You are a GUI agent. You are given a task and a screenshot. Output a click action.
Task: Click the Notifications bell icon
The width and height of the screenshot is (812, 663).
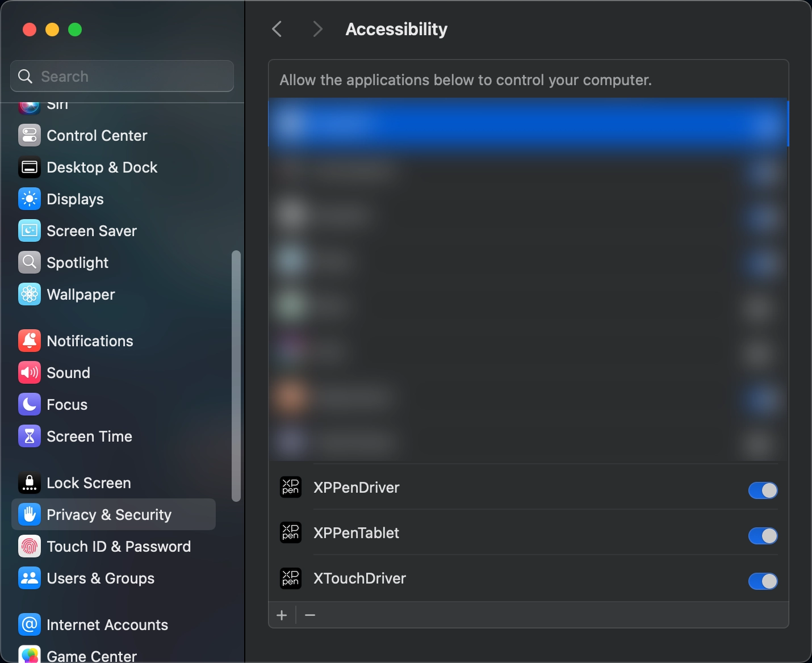click(x=30, y=341)
